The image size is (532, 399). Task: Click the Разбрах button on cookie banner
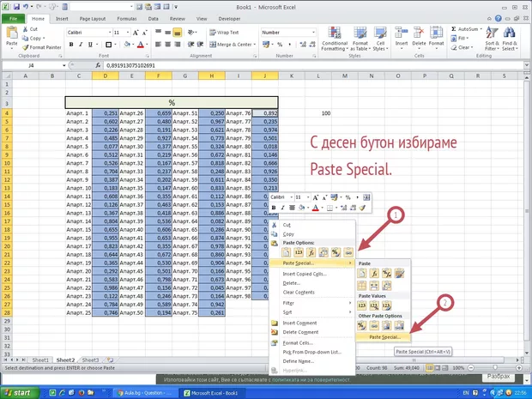(499, 377)
